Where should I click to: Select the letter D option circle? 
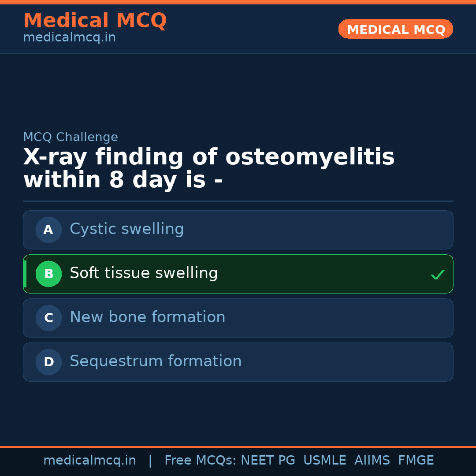(x=48, y=362)
